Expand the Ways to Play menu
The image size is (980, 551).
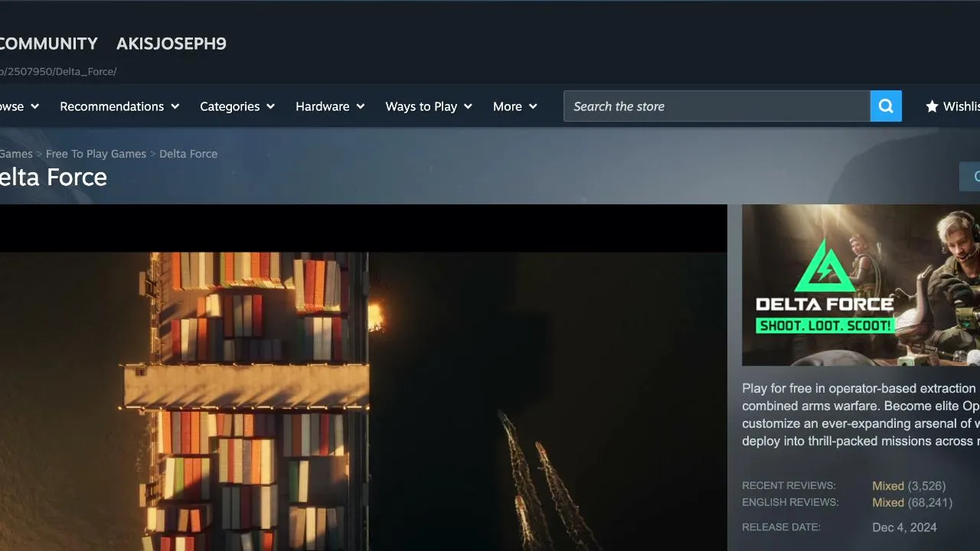click(x=429, y=106)
